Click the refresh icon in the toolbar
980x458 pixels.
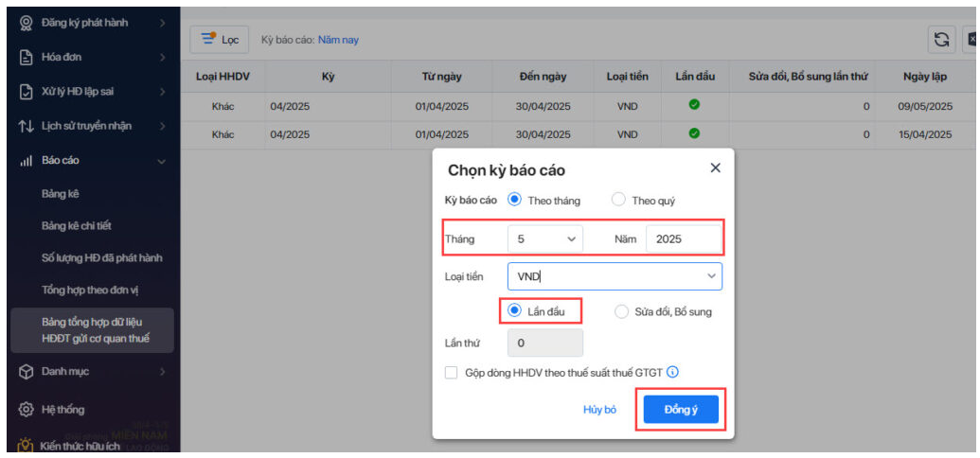pos(941,39)
